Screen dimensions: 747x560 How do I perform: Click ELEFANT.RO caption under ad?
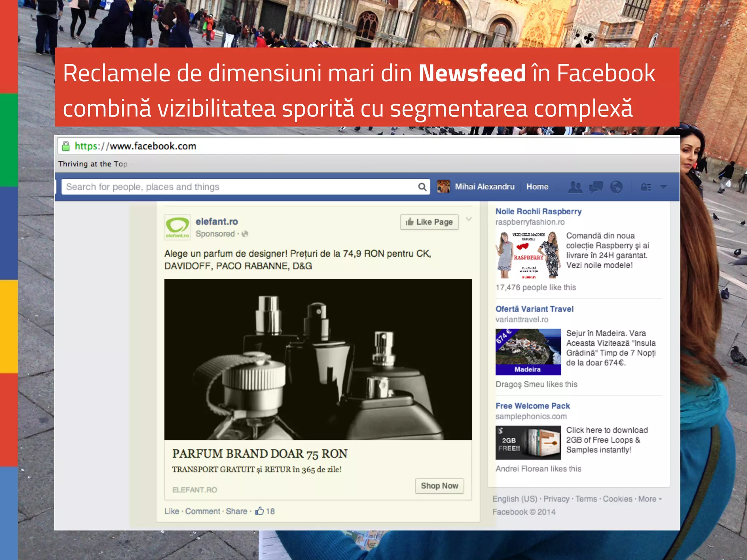click(194, 490)
